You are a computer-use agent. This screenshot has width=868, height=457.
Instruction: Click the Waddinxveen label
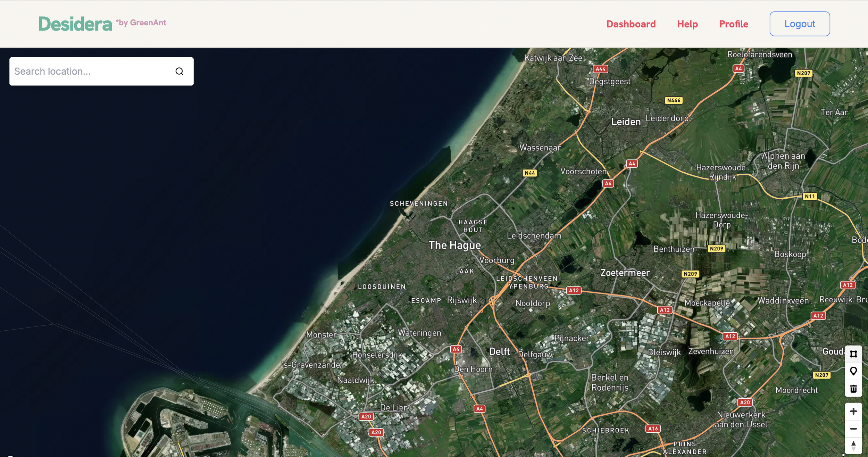point(783,301)
